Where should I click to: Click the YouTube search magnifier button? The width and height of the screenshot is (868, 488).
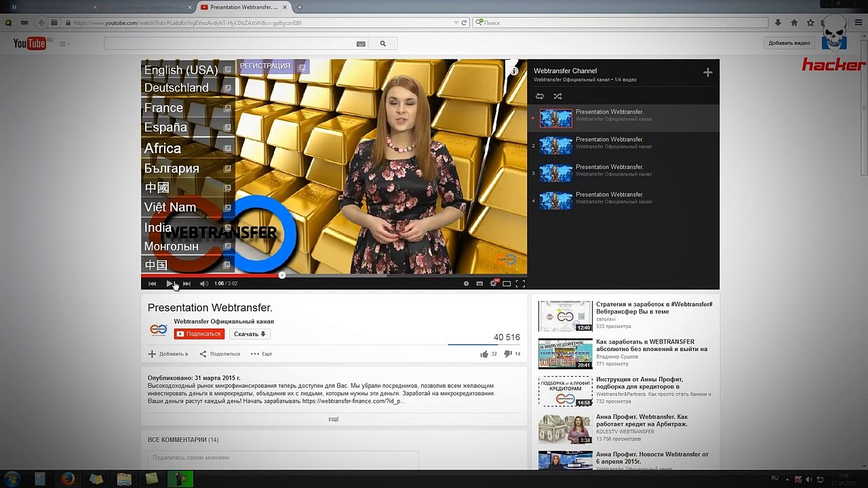pos(382,43)
